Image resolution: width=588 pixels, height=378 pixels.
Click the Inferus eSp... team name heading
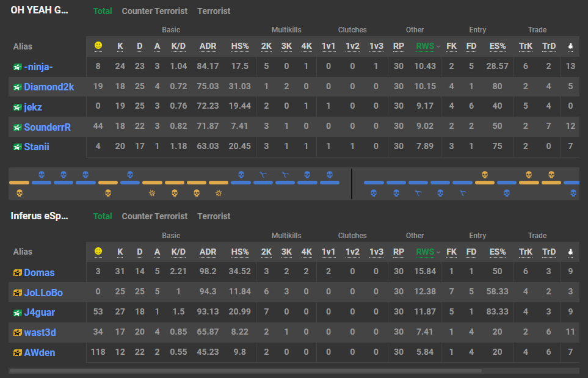39,216
